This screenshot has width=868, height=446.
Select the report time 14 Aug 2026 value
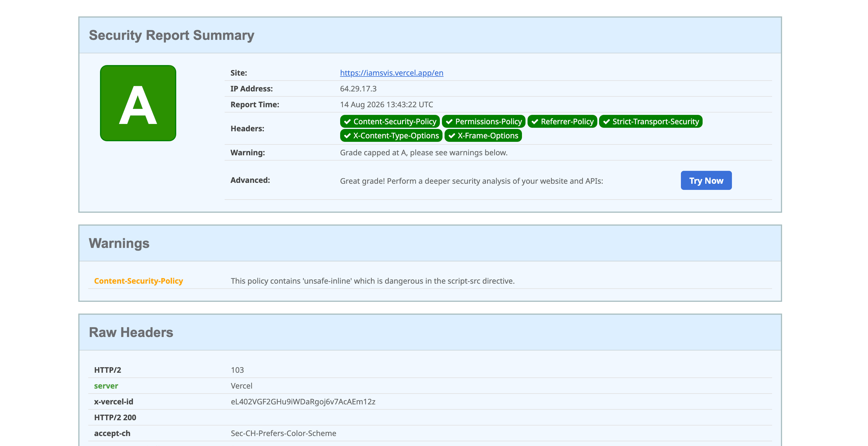point(386,104)
